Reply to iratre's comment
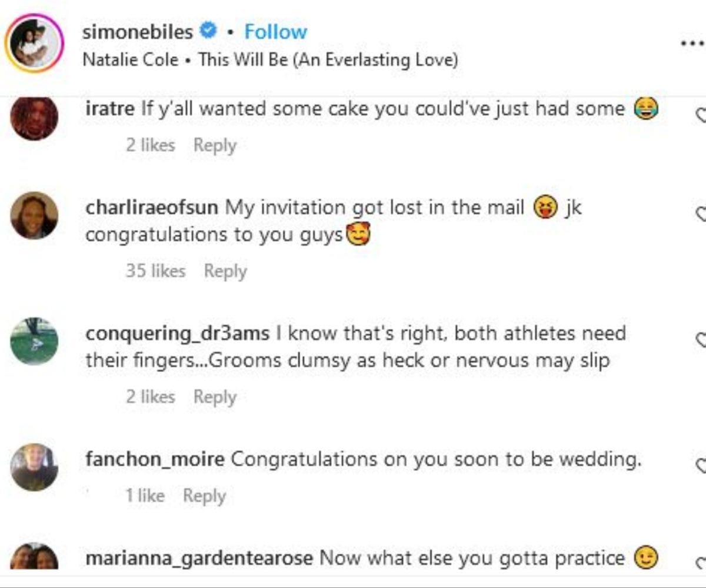This screenshot has height=588, width=706. tap(215, 145)
